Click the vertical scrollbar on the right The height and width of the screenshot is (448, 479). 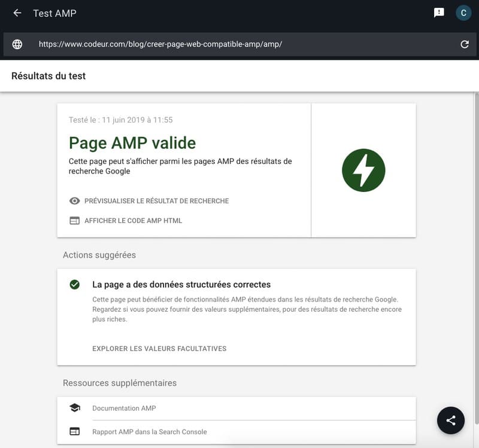(x=476, y=239)
